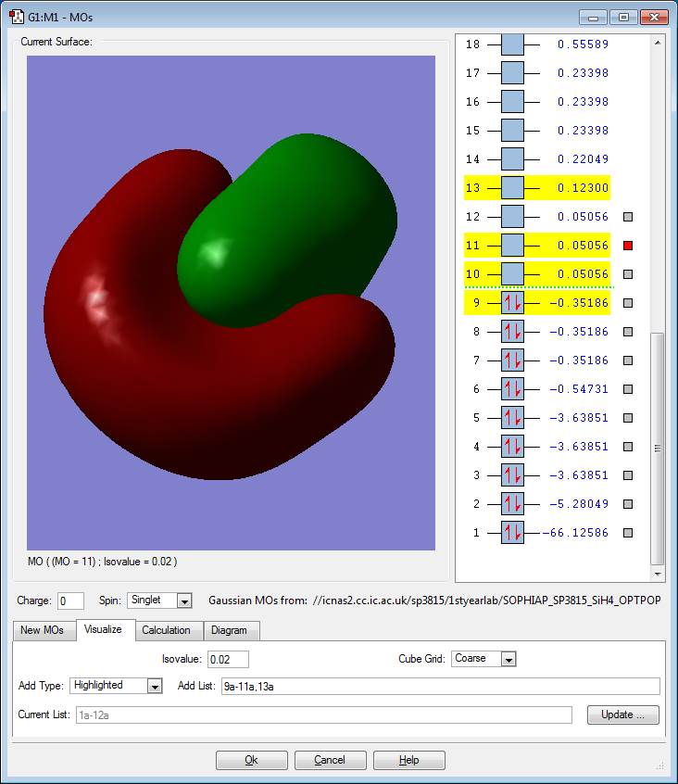Minimize the G1:M1 - MOs window
Screen dimensions: 678x784
[593, 18]
